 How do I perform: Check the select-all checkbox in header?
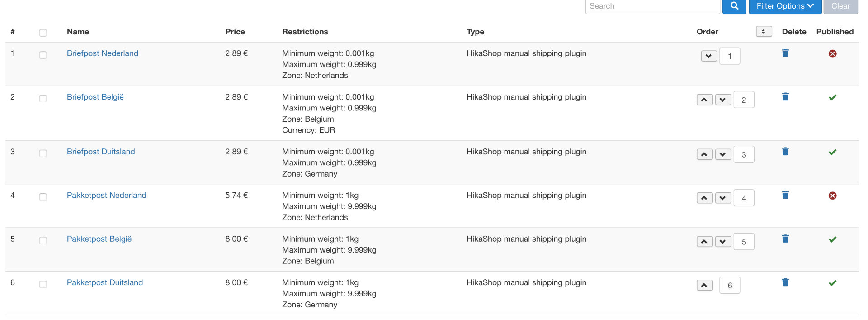tap(43, 33)
